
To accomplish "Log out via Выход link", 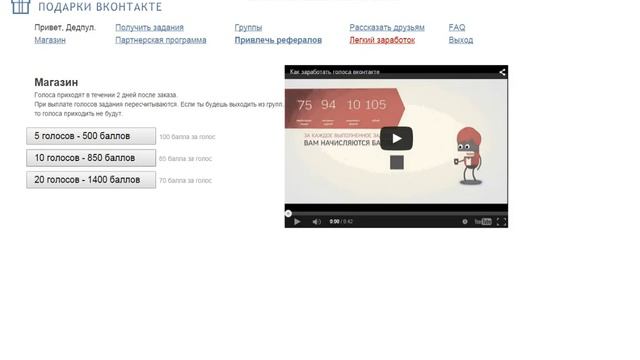I will 461,40.
